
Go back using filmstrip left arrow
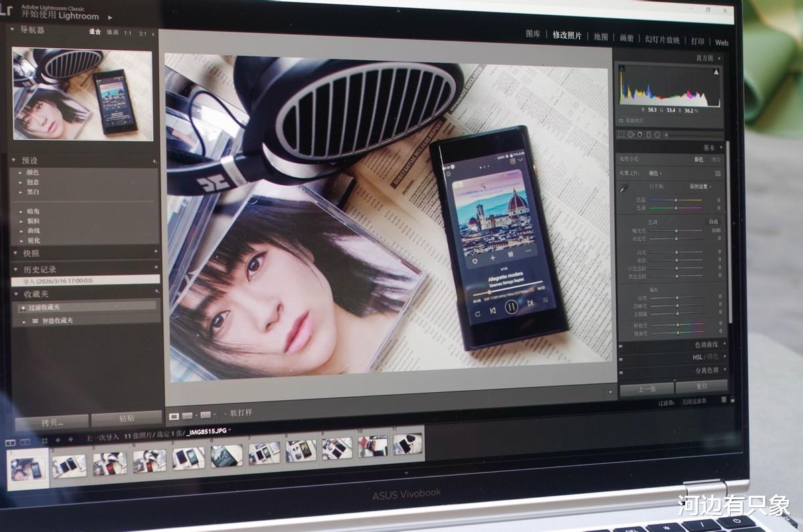click(x=58, y=440)
